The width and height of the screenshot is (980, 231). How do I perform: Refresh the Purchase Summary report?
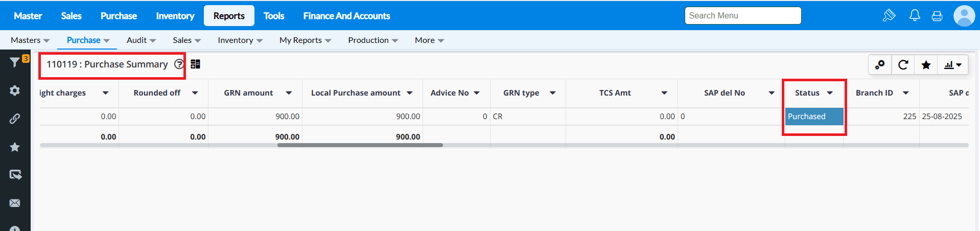(x=903, y=65)
